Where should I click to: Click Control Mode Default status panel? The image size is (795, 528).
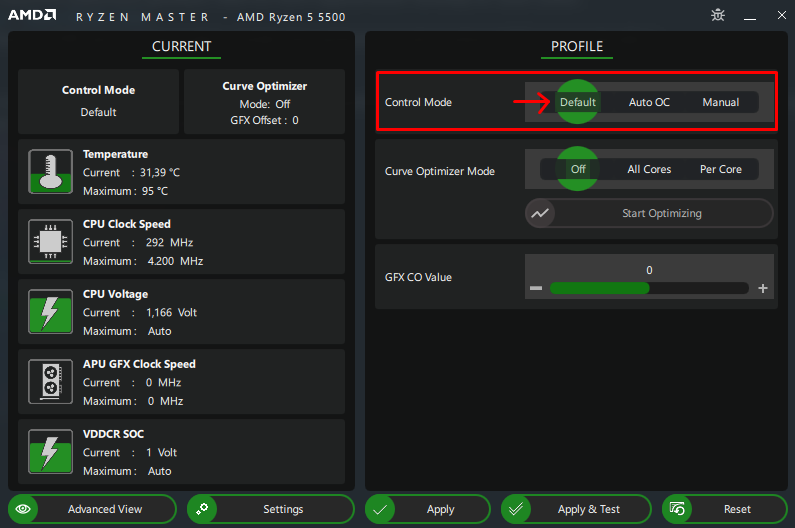tap(98, 101)
